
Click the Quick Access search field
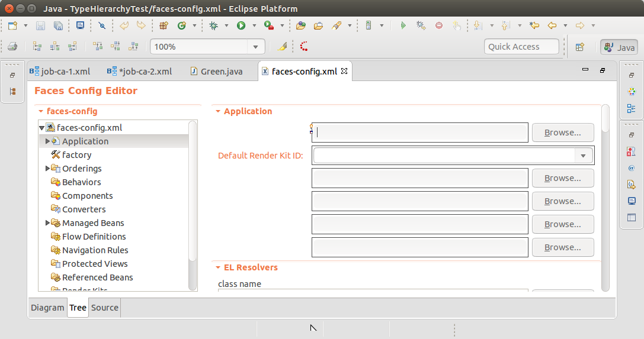(x=521, y=47)
